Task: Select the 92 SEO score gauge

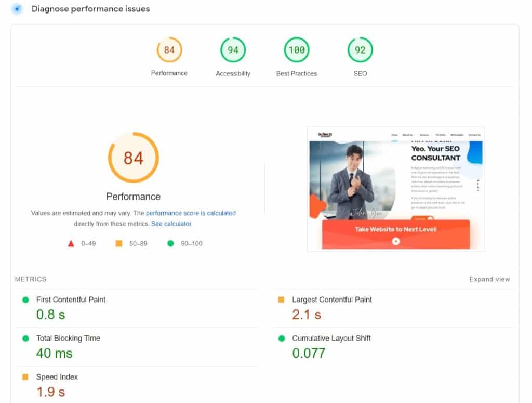Action: click(360, 50)
